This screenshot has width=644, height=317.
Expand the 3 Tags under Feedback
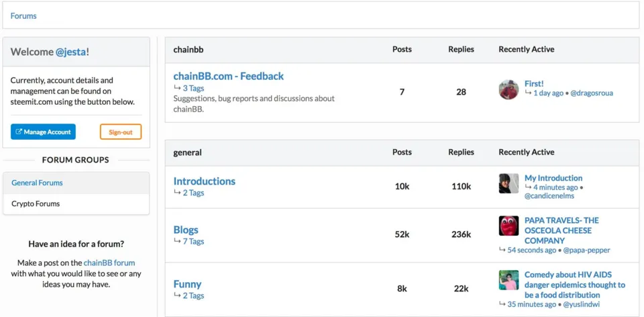(x=193, y=88)
